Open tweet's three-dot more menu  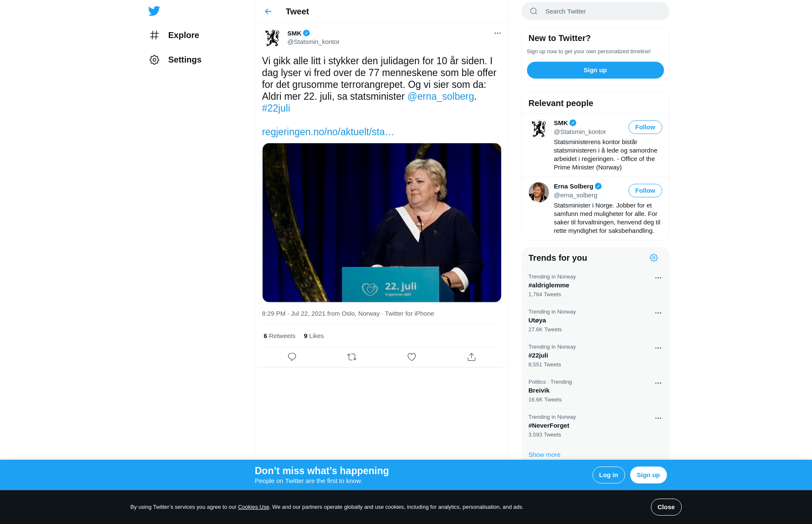pyautogui.click(x=497, y=33)
